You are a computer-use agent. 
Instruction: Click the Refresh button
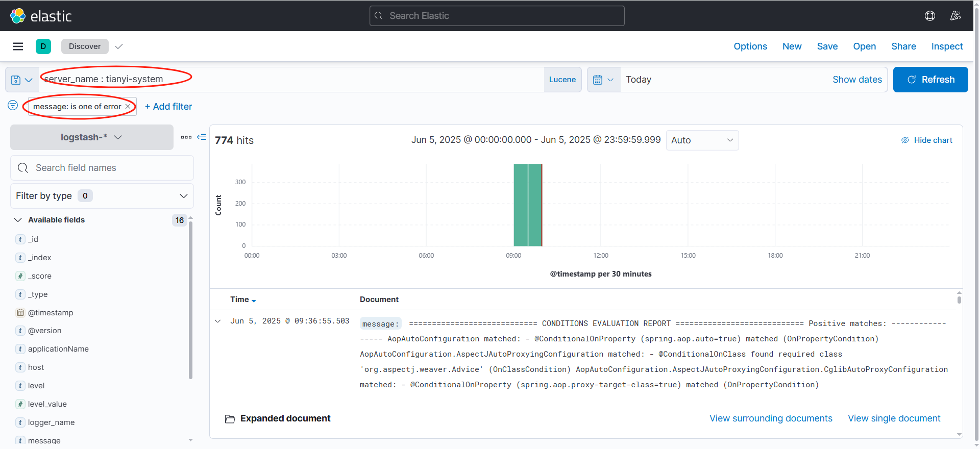click(930, 80)
